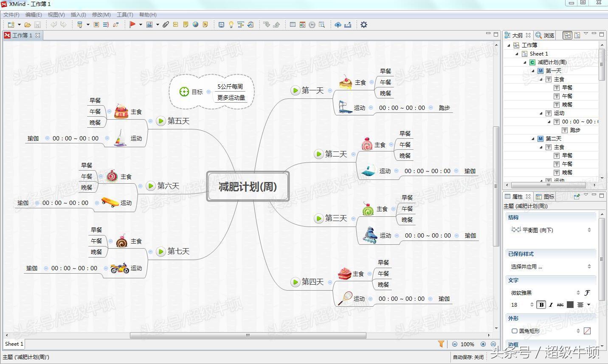The height and width of the screenshot is (364, 608).
Task: Collapse 第二天 node in outline tree
Action: coord(533,139)
